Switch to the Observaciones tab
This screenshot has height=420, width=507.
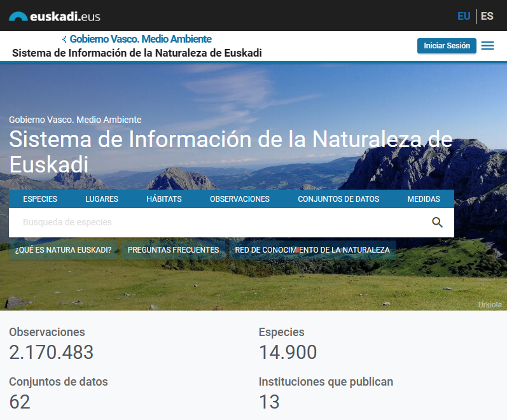[x=240, y=199]
